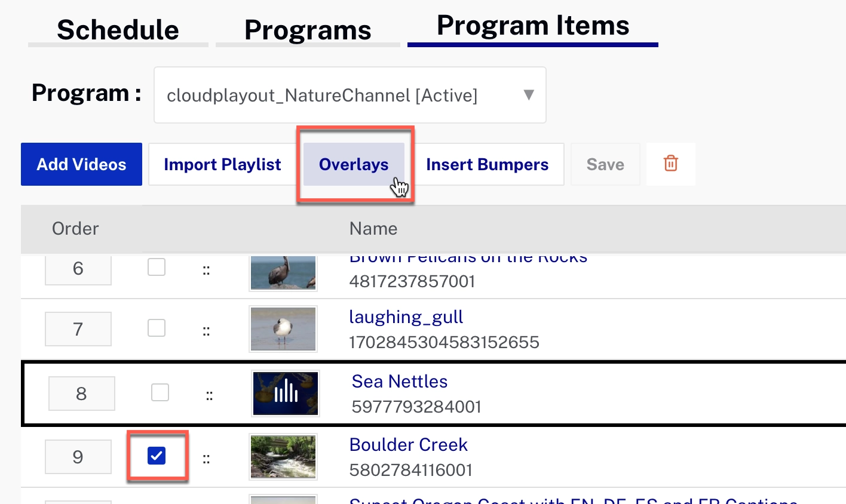Click the laughing_gull video link
Screen dimensions: 846x504
click(x=406, y=317)
